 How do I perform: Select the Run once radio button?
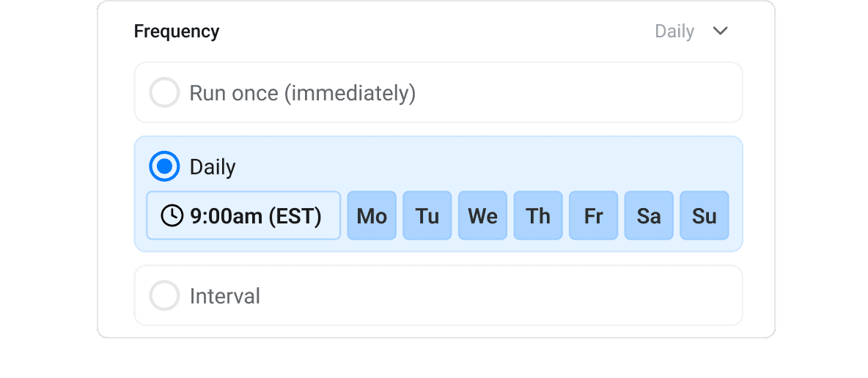point(164,93)
